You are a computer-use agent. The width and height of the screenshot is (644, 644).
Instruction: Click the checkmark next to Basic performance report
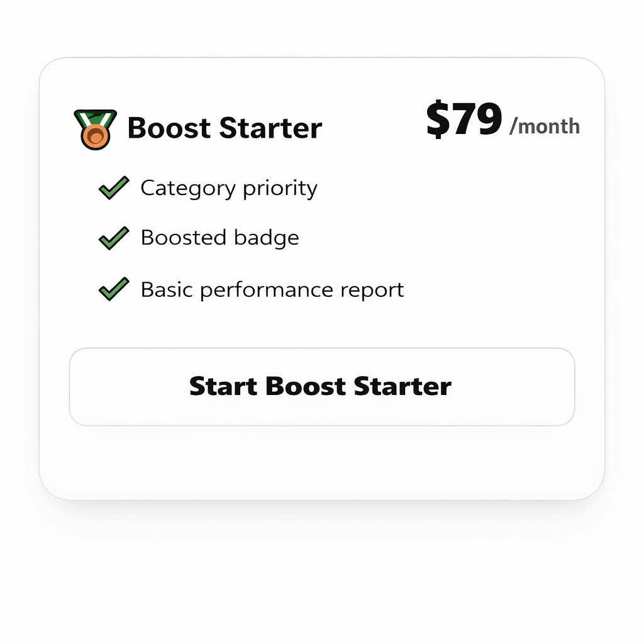click(113, 289)
